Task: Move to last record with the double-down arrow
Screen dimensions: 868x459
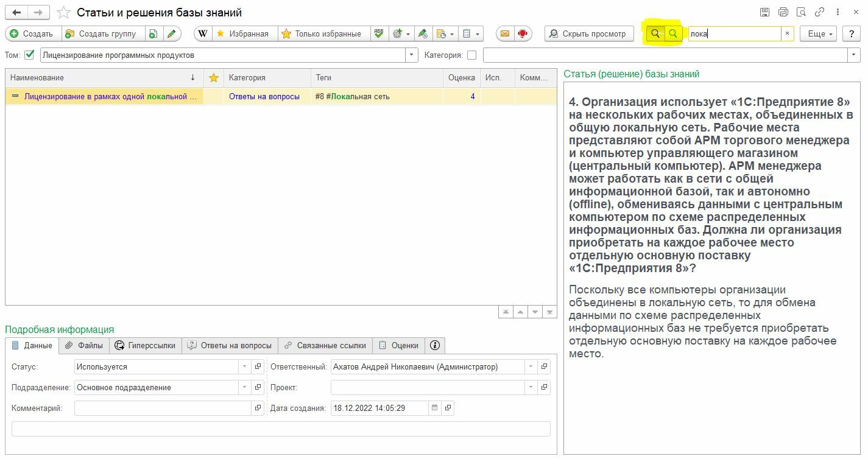Action: pos(549,312)
